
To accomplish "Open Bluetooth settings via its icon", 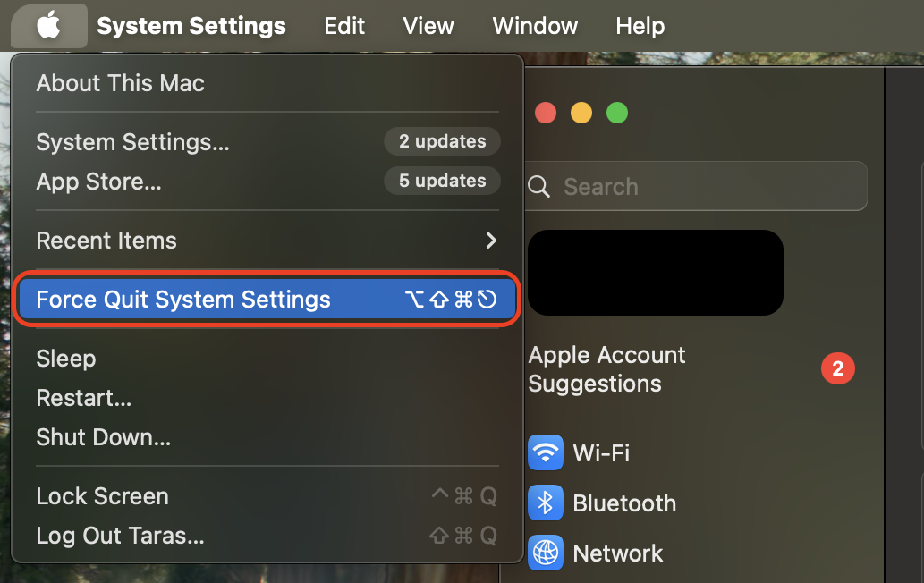I will [x=546, y=503].
